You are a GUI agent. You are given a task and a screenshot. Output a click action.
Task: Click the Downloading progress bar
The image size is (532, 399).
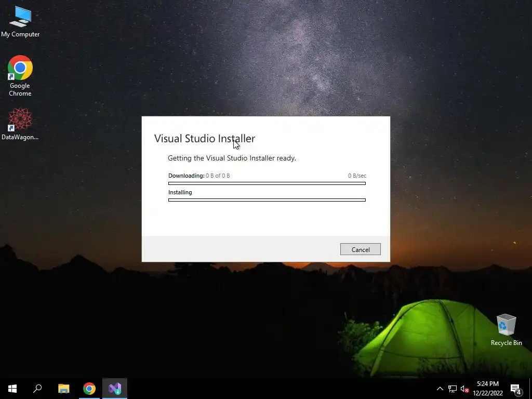point(267,183)
